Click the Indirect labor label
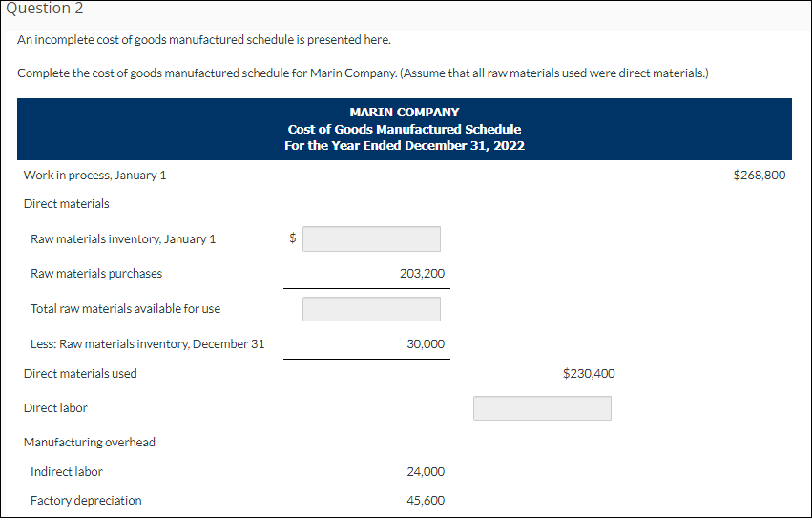This screenshot has width=812, height=518. click(x=67, y=472)
